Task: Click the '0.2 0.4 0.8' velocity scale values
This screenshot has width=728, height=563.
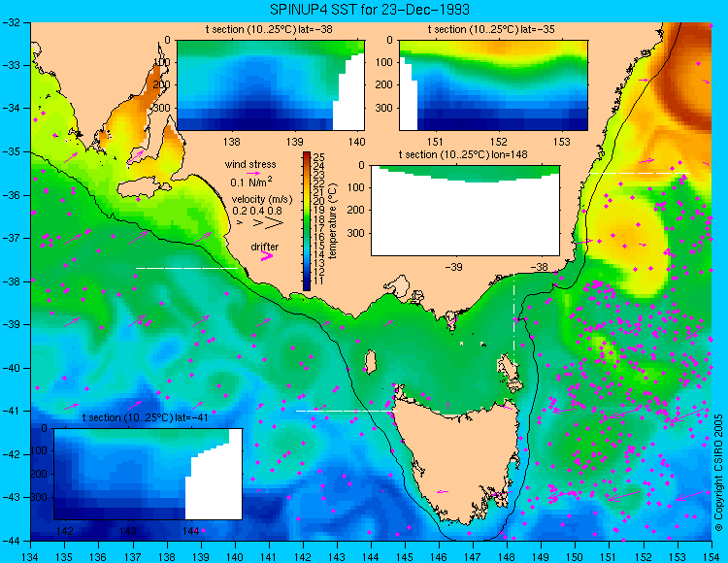Action: 257,211
